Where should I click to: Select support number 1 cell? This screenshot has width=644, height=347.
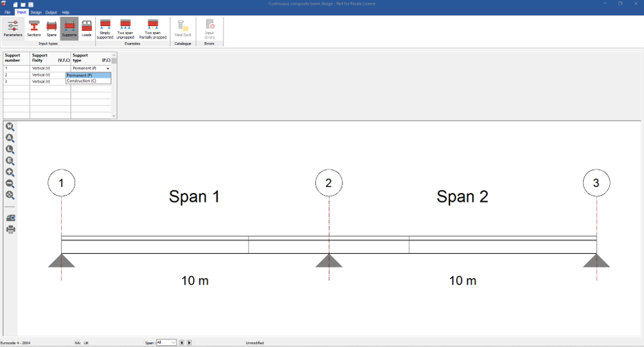(16, 68)
